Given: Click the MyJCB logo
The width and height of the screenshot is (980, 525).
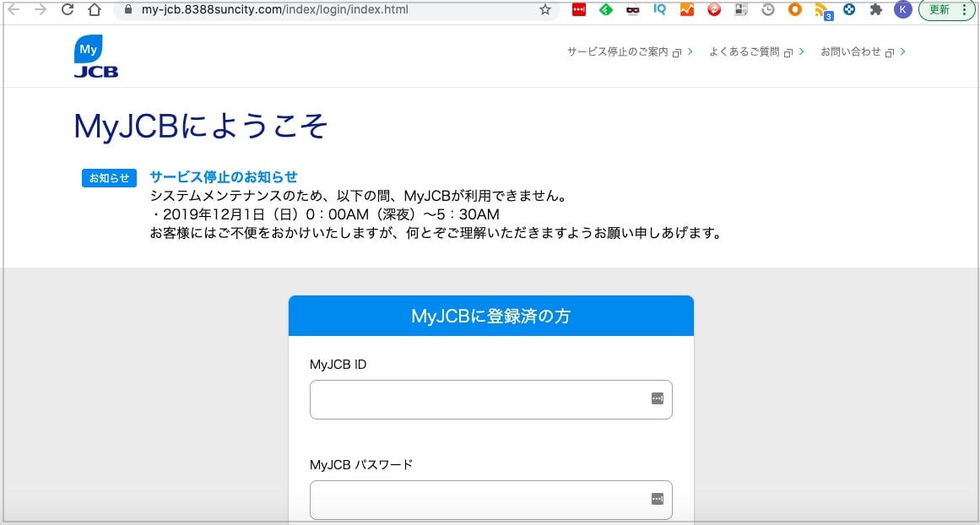Looking at the screenshot, I should tap(95, 57).
